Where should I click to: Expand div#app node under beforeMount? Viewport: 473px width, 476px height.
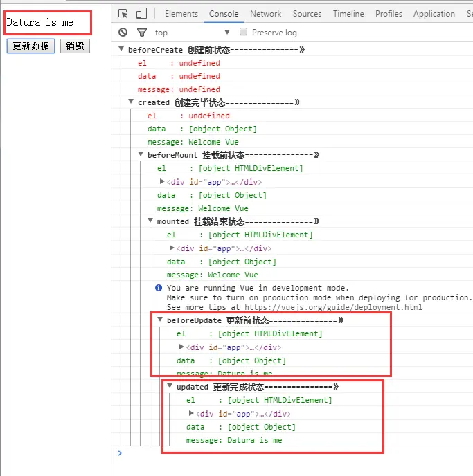coord(162,181)
